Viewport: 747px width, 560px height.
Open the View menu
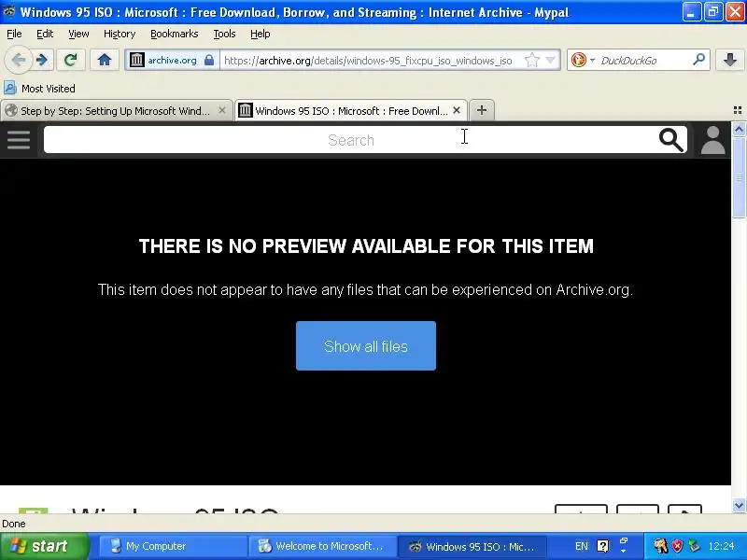tap(78, 34)
